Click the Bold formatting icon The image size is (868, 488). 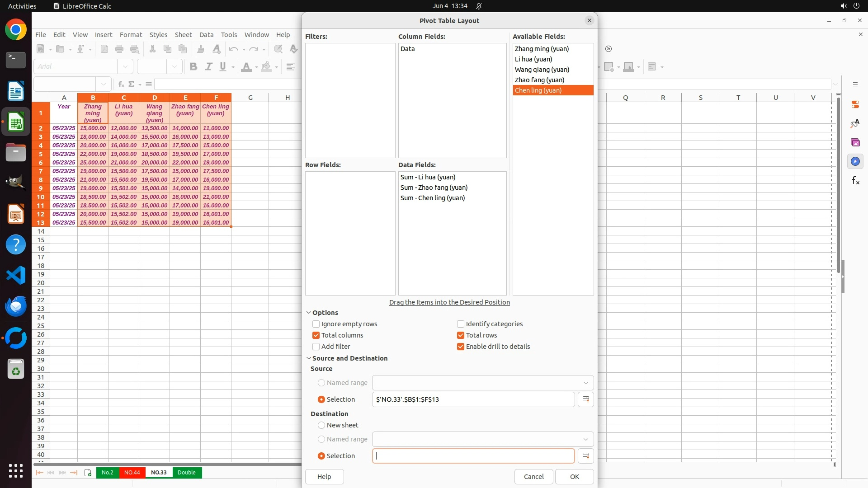click(193, 67)
